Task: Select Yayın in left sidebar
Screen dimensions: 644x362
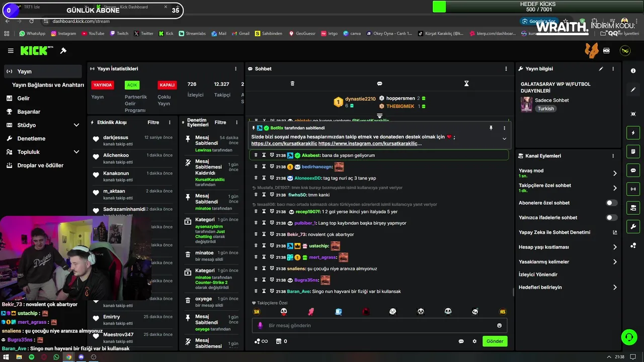Action: click(x=43, y=71)
